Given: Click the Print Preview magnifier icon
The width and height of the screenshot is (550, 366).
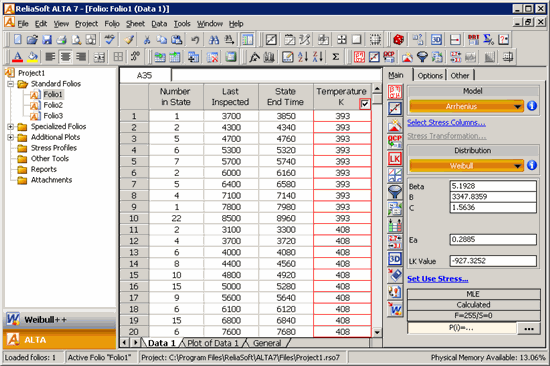Looking at the screenshot, I should (76, 39).
